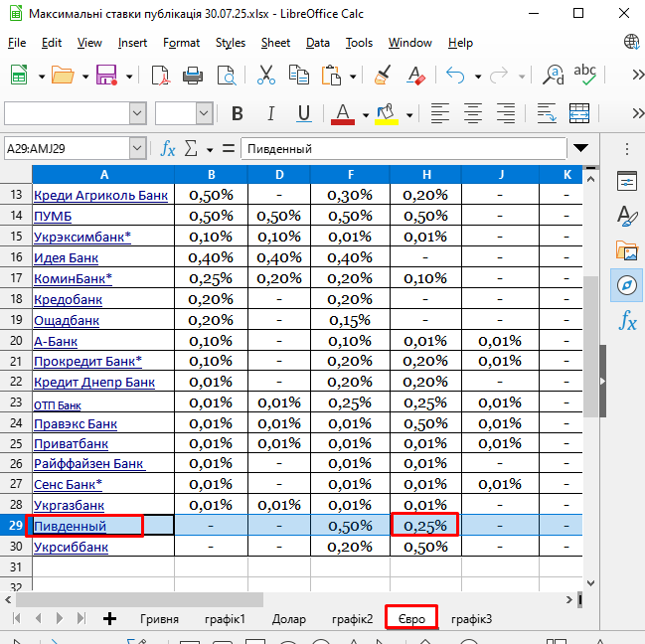The height and width of the screenshot is (644, 645).
Task: Open the sidebar Styles deck
Action: 627,216
